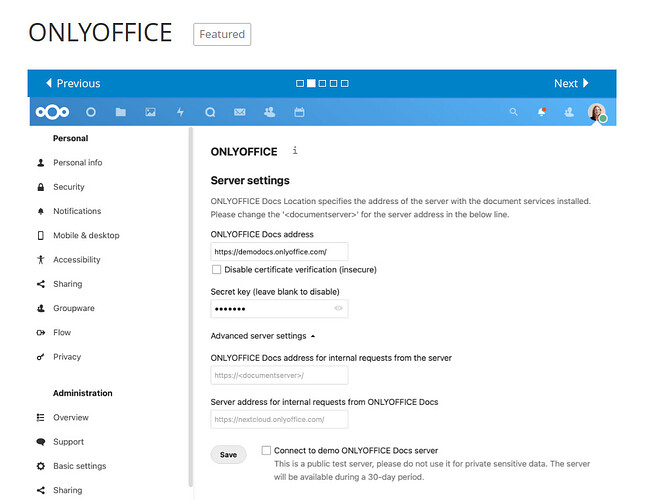Click the search magnifier icon

(514, 112)
